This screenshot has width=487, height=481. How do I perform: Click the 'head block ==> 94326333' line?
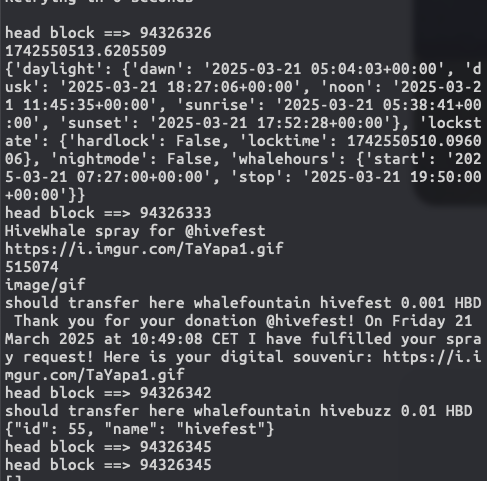[108, 213]
